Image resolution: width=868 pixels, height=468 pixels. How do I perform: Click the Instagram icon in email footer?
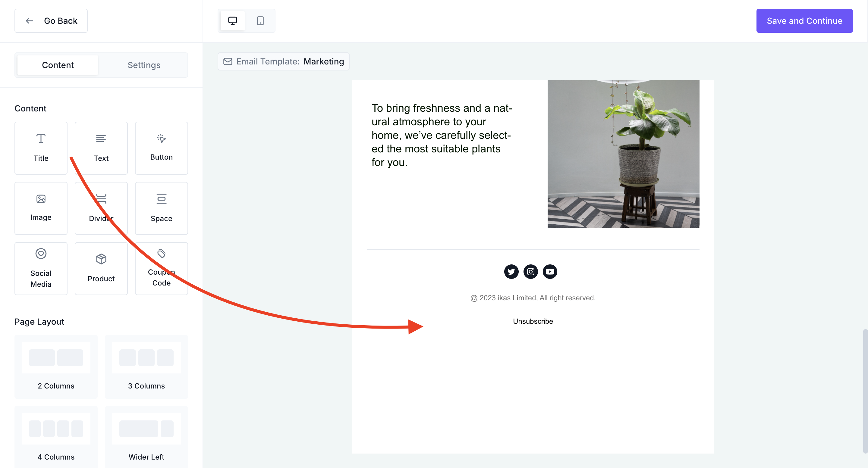[x=530, y=271]
